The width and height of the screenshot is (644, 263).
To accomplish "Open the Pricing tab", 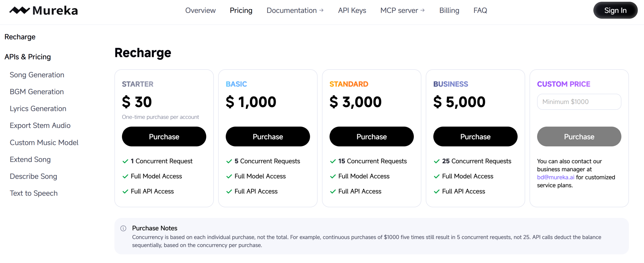I will pos(241,10).
